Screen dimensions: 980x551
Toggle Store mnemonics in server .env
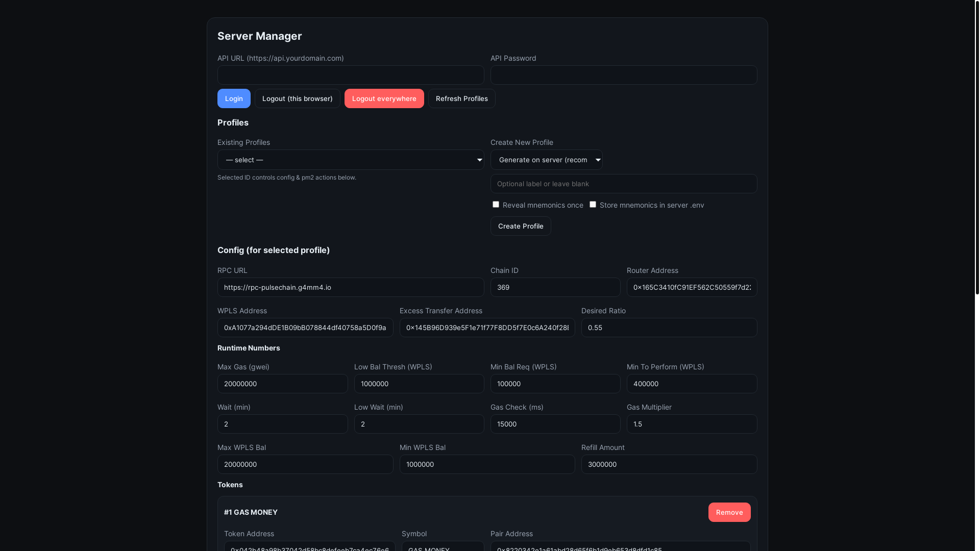point(593,204)
